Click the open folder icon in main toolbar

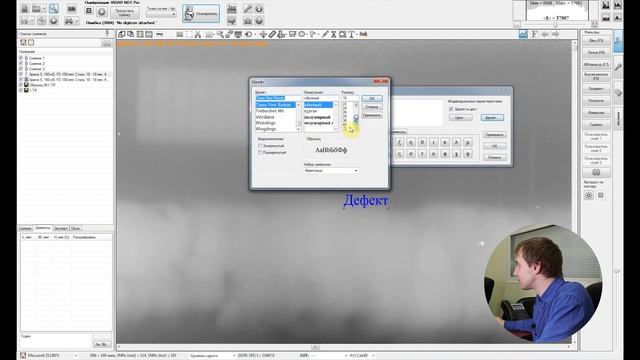(x=37, y=9)
